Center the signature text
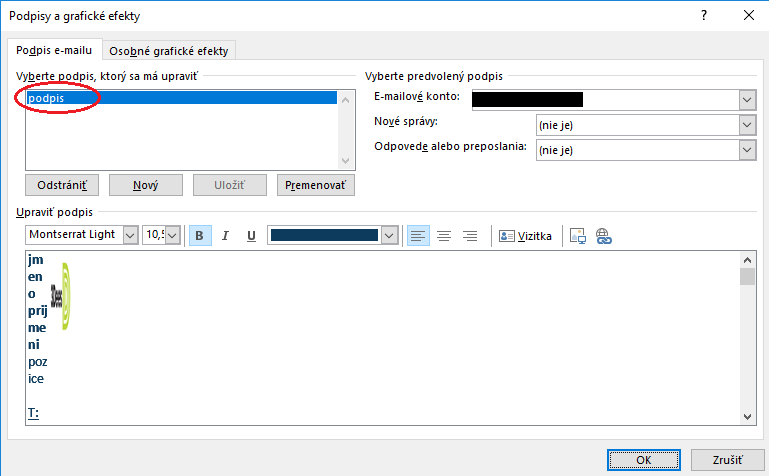 (x=443, y=235)
